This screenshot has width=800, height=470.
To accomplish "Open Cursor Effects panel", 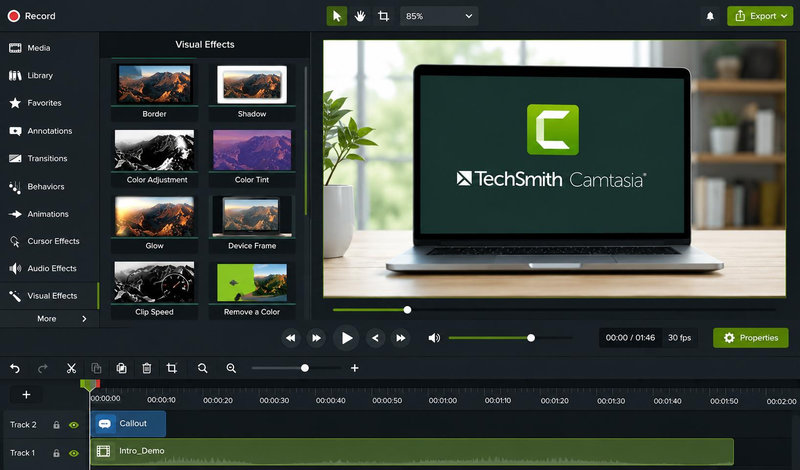I will point(49,241).
